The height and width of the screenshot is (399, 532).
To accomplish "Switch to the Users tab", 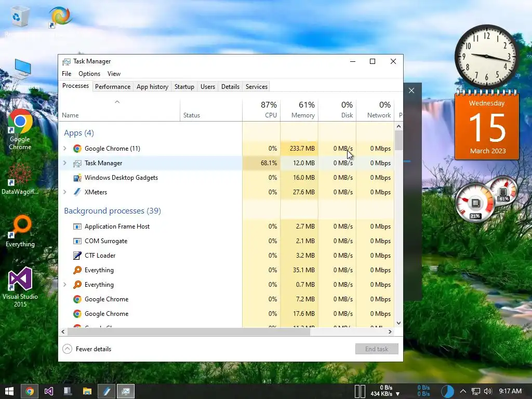I will pos(208,87).
